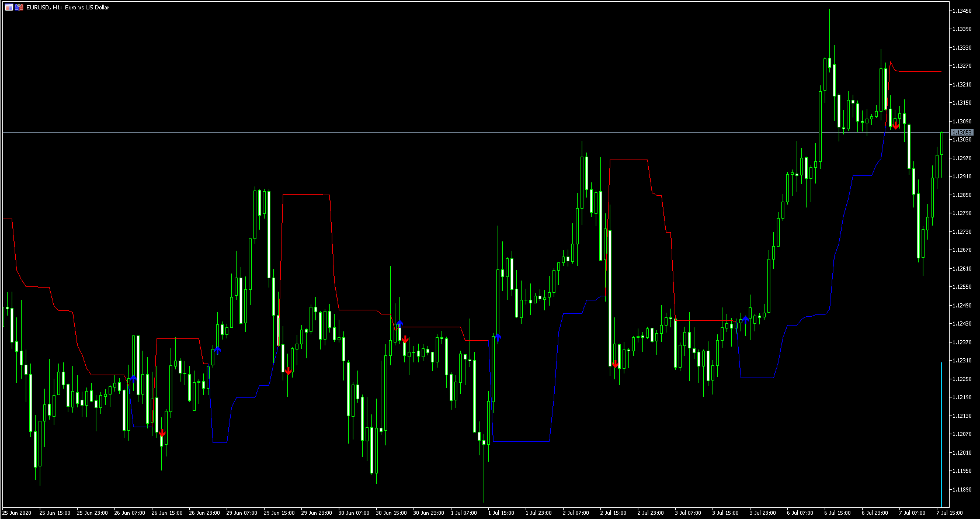This screenshot has width=980, height=519.
Task: Select the 26 Jun 07:00 time label
Action: pyautogui.click(x=130, y=513)
